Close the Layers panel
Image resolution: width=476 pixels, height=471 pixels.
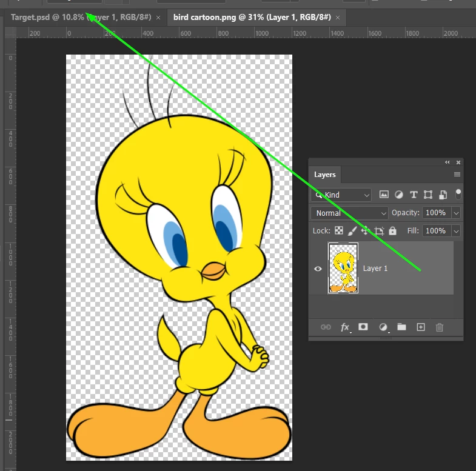[458, 162]
